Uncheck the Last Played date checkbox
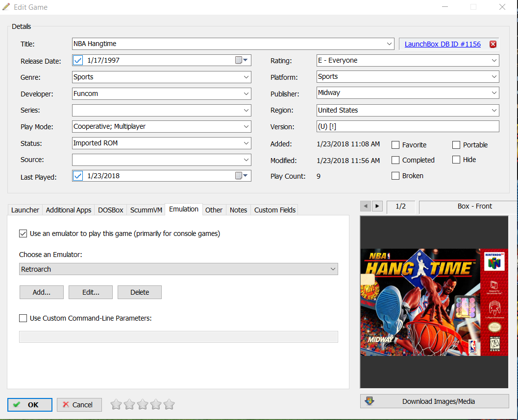This screenshot has width=518, height=420. pyautogui.click(x=78, y=176)
